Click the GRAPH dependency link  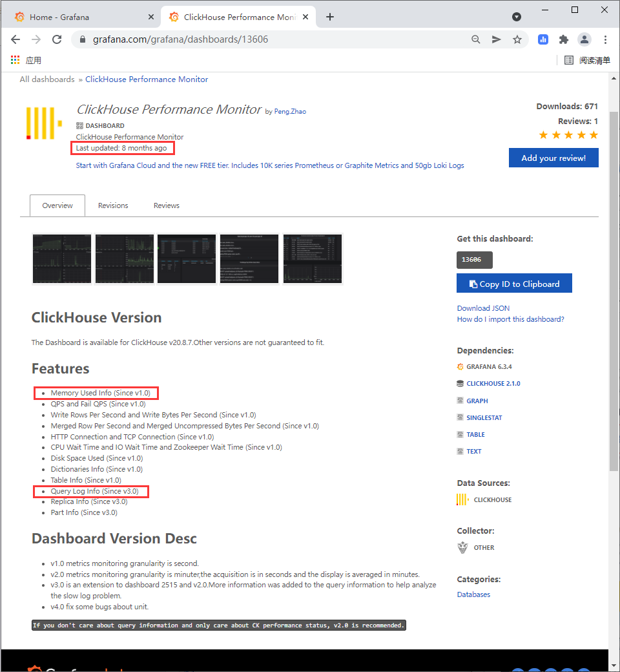pos(477,401)
